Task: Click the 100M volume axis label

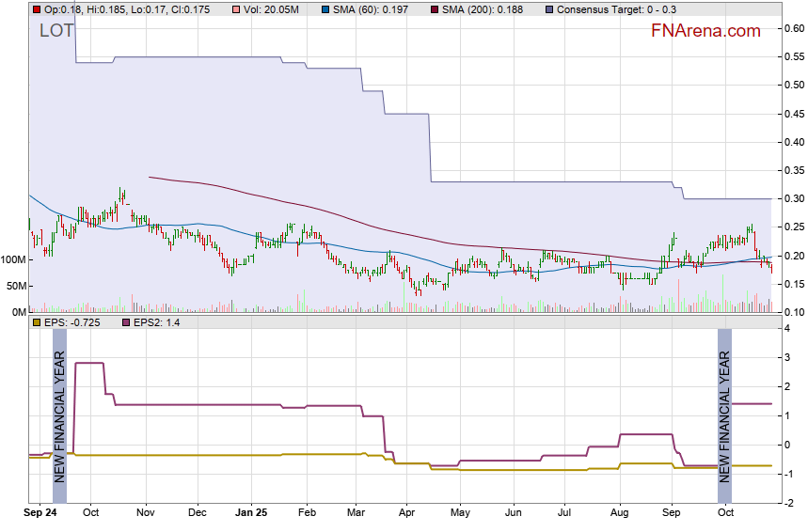Action: coord(13,259)
